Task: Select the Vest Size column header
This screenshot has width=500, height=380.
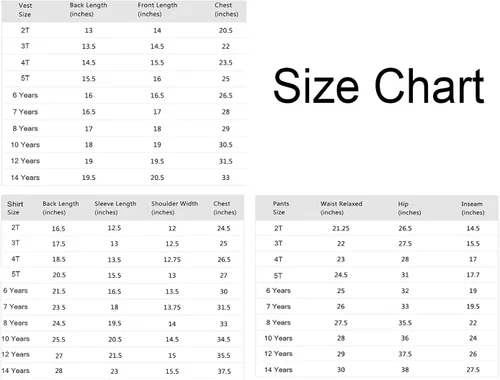Action: pos(25,10)
